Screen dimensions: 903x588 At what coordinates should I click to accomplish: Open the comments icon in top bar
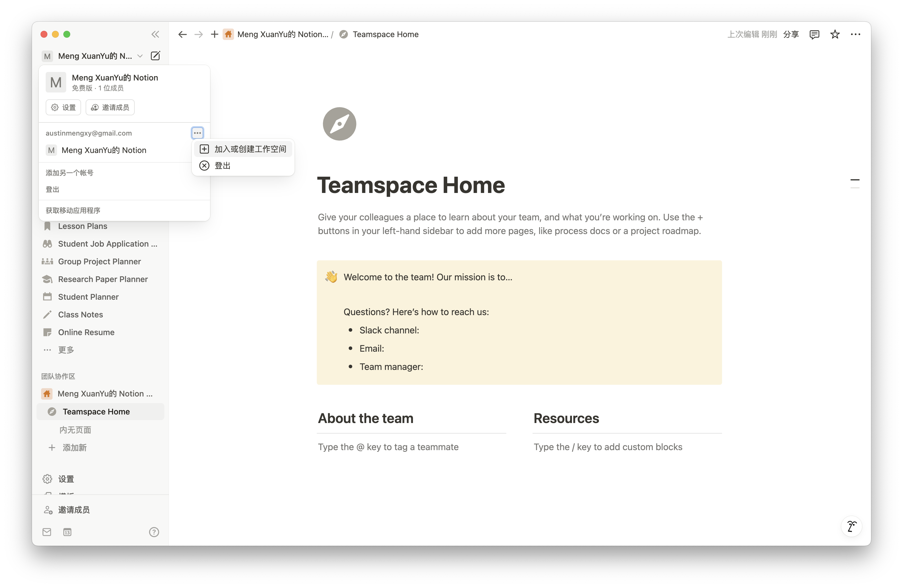(814, 35)
